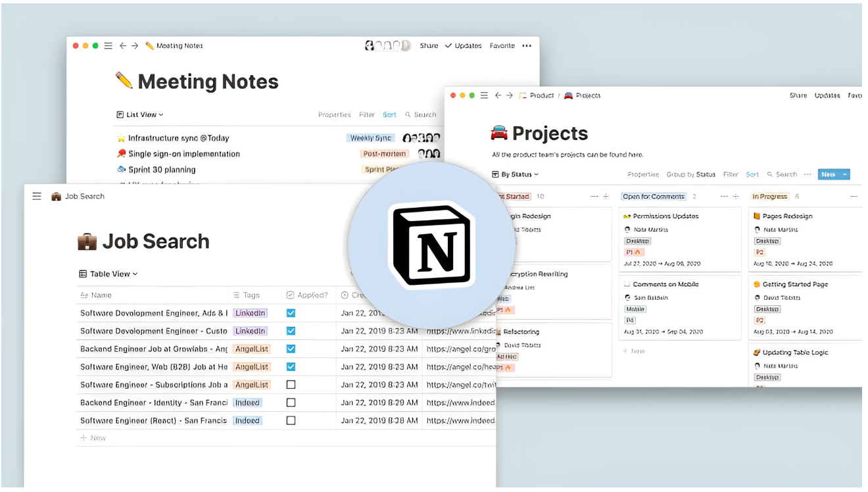Open Filter in the Meeting Notes toolbar
868x492 pixels.
[367, 114]
